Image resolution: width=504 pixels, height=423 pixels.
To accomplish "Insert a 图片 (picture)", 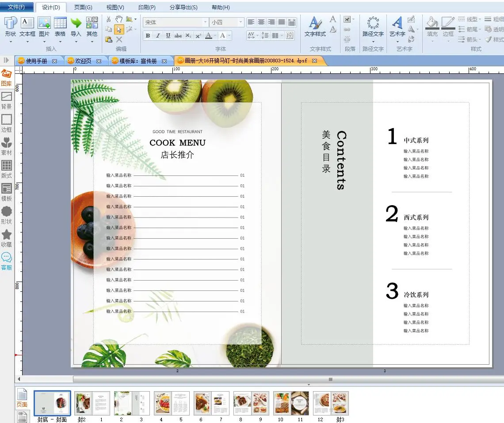I will [44, 29].
